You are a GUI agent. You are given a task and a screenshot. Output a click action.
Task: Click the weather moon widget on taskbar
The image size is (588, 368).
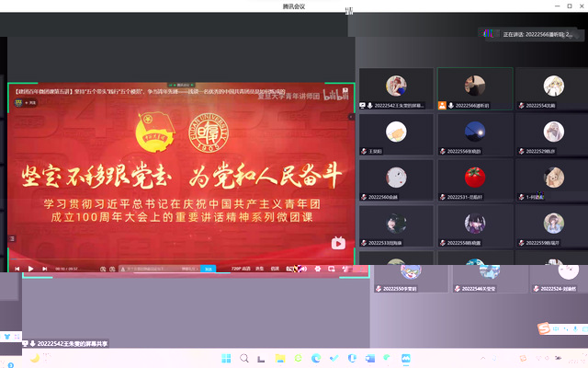point(35,358)
